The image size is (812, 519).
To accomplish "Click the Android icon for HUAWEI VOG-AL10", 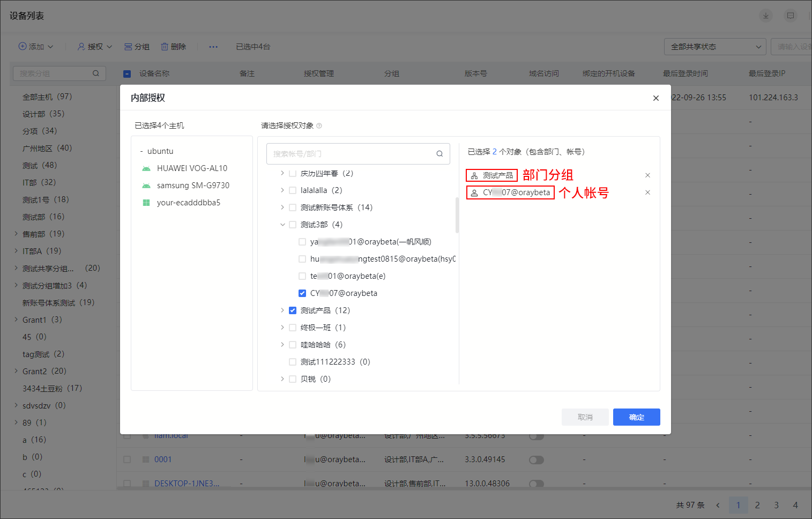I will 146,168.
